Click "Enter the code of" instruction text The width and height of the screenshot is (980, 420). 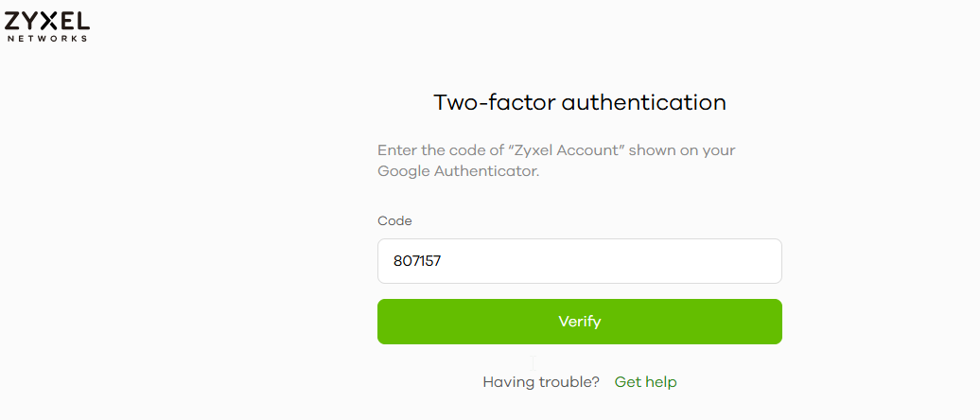click(x=441, y=150)
